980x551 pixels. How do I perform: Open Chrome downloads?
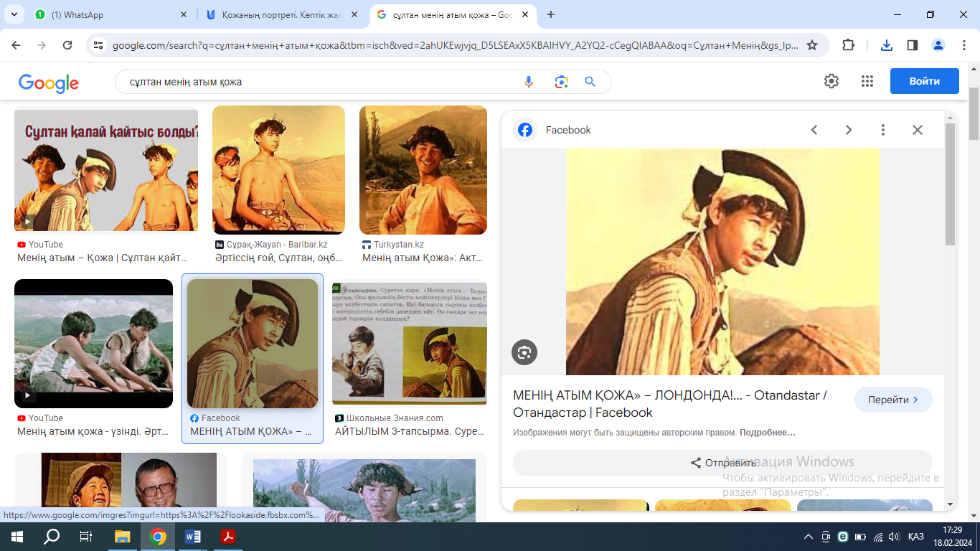click(887, 45)
